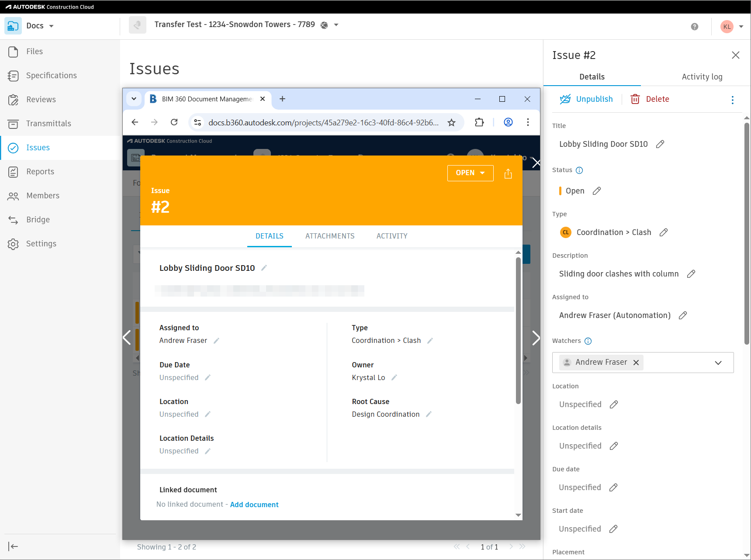Unpublish the issue
The image size is (751, 560).
coord(586,99)
